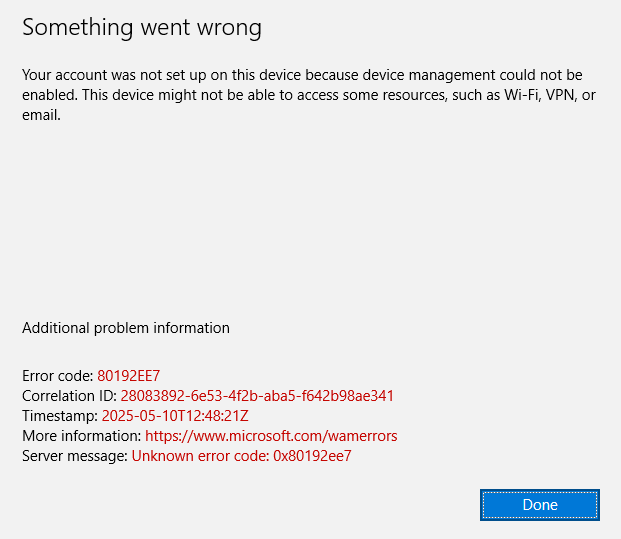621x539 pixels.
Task: Click the hex code 0x80192ee7 in server message
Action: click(312, 456)
